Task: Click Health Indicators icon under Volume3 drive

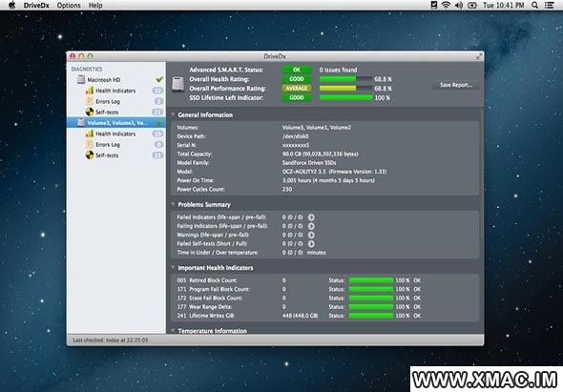Action: click(90, 134)
